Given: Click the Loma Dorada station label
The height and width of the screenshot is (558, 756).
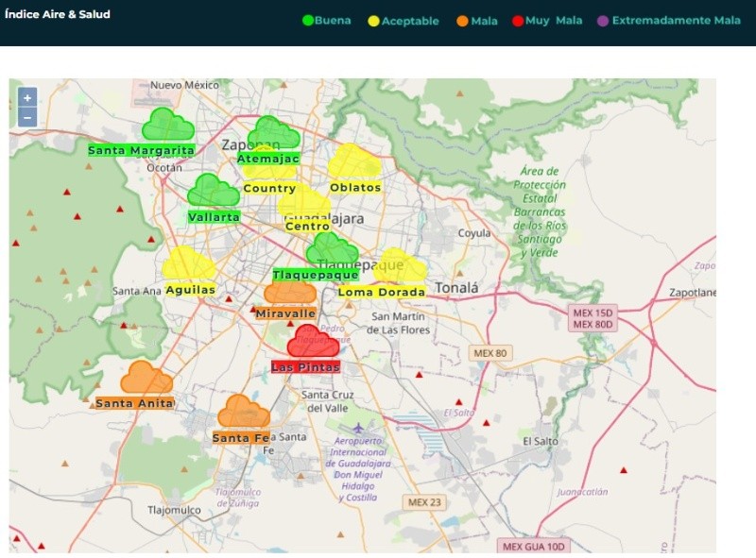Looking at the screenshot, I should point(381,293).
